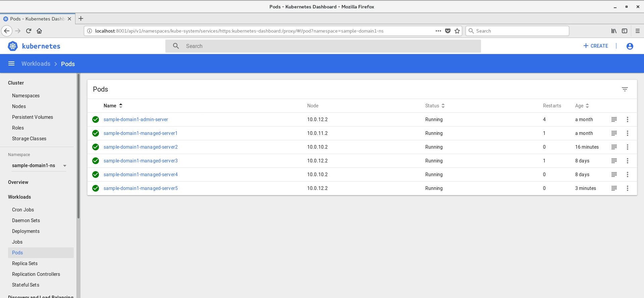View logs for sample-domain1-admin-server pod
The height and width of the screenshot is (298, 644).
(614, 119)
